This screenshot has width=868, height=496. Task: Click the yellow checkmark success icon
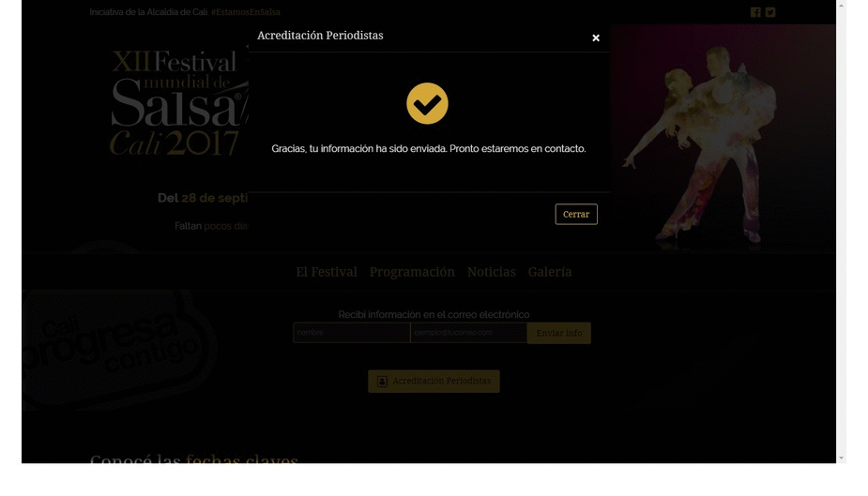[x=427, y=103]
